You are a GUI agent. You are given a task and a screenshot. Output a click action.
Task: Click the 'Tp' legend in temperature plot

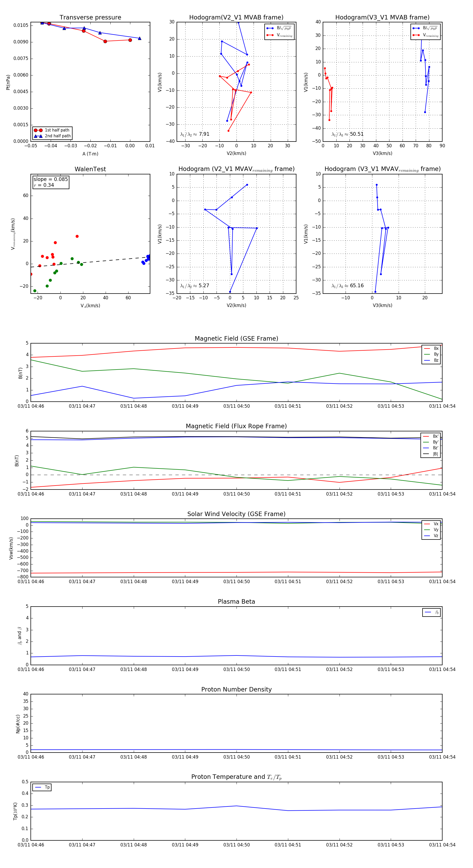[42, 788]
